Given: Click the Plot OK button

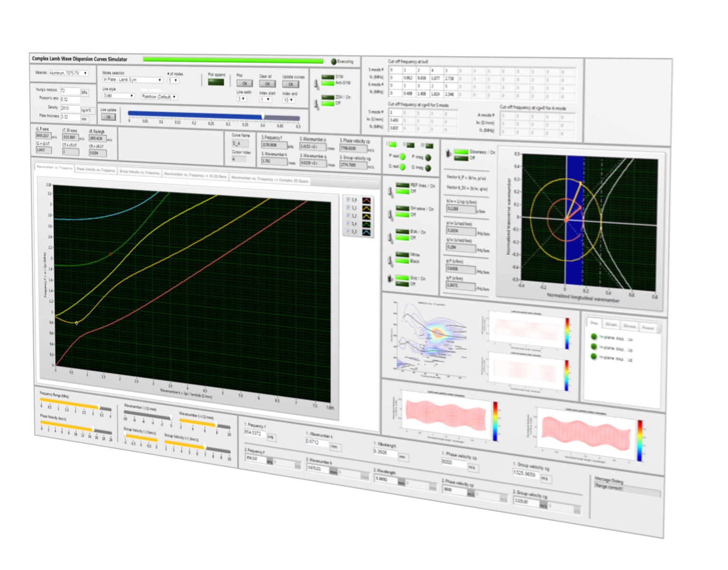Looking at the screenshot, I should coord(244,83).
